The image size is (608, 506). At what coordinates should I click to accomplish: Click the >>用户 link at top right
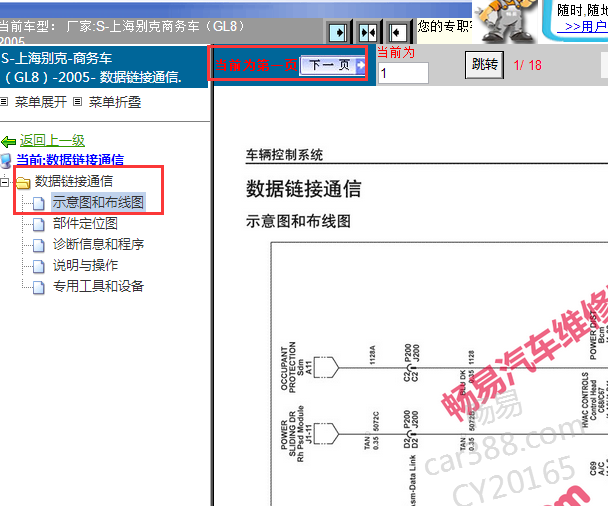pyautogui.click(x=582, y=26)
